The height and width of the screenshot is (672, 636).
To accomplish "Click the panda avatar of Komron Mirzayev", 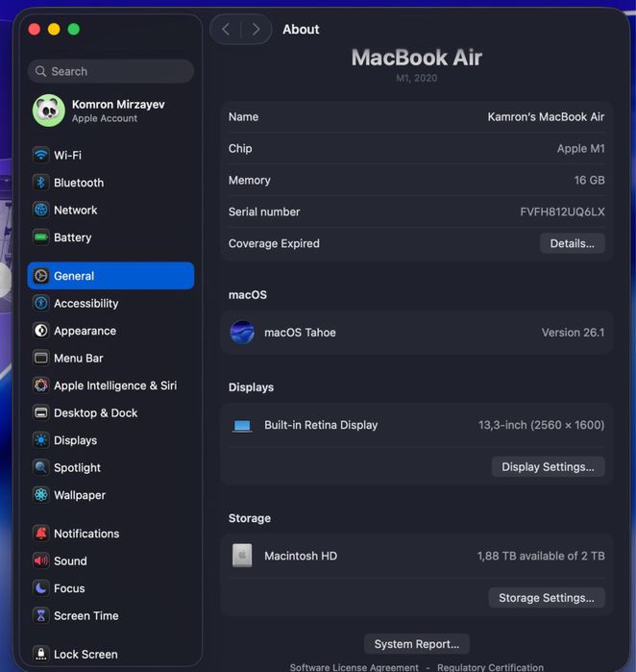I will coord(49,111).
